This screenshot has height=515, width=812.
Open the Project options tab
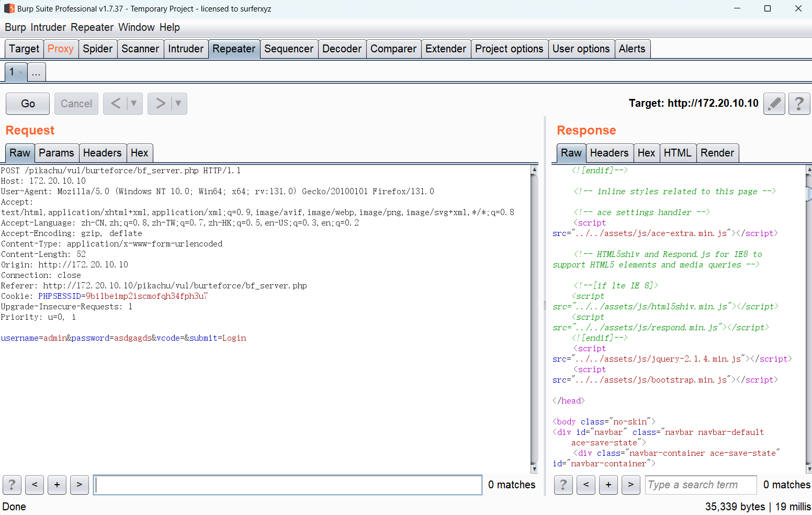[x=510, y=49]
